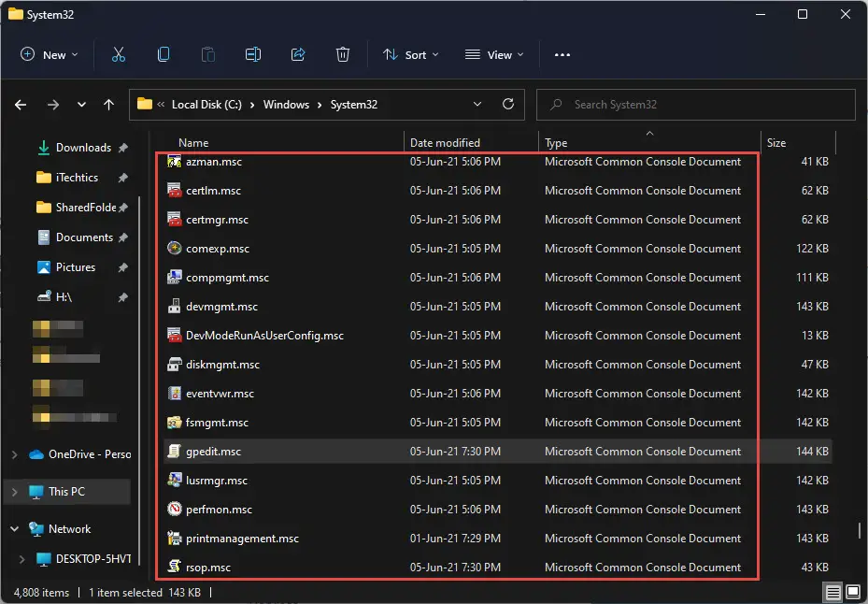Go up one folder level arrow
Image resolution: width=868 pixels, height=604 pixels.
coord(109,105)
